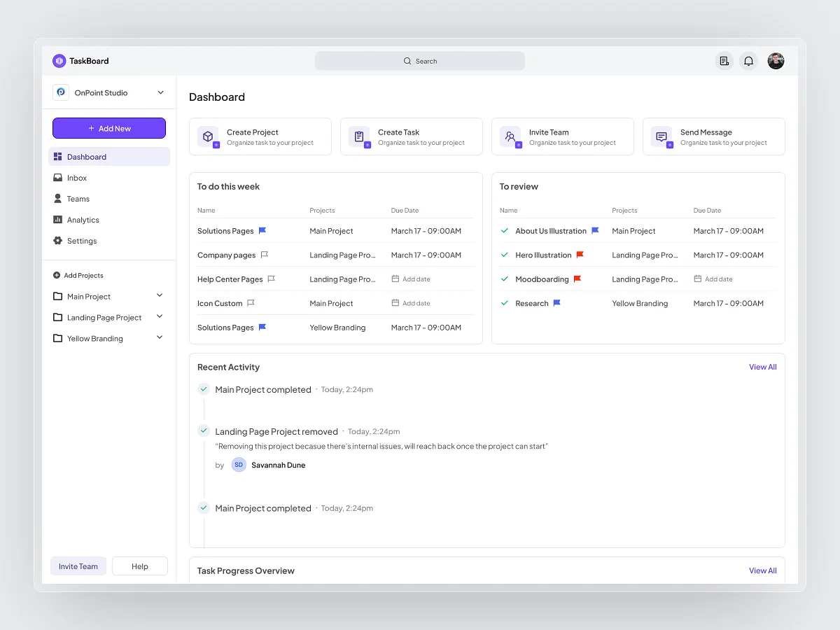Select the Inbox icon in the sidebar
The width and height of the screenshot is (840, 630).
pyautogui.click(x=59, y=177)
